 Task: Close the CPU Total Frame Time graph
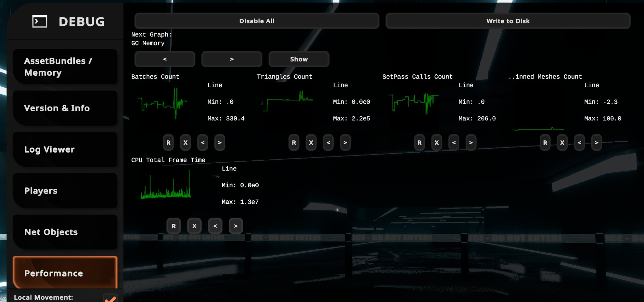click(x=194, y=226)
